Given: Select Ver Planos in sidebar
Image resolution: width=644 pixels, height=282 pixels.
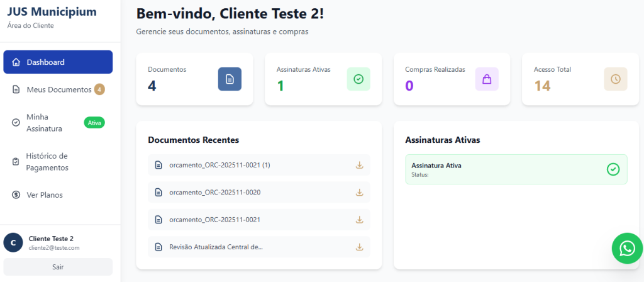Looking at the screenshot, I should (44, 195).
